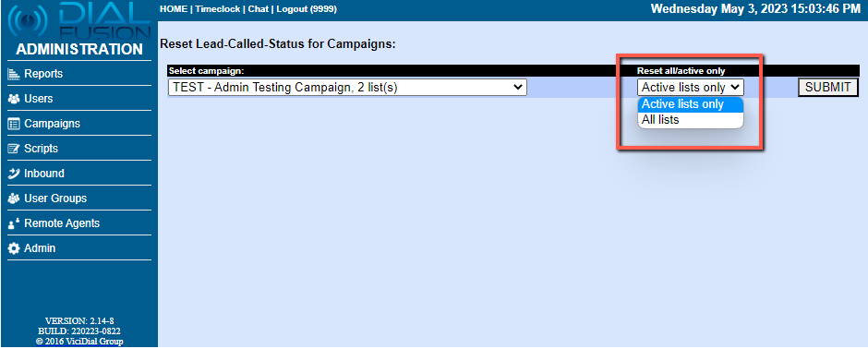Click the Inbound phone icon
This screenshot has width=868, height=349.
(14, 174)
